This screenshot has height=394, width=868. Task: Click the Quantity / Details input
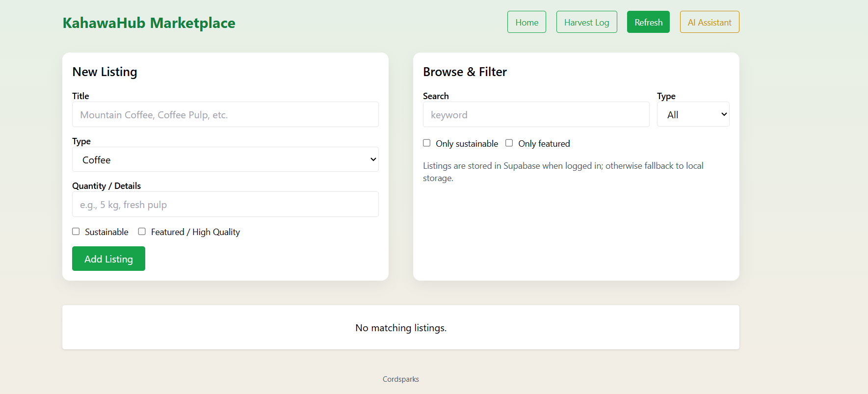coord(225,204)
